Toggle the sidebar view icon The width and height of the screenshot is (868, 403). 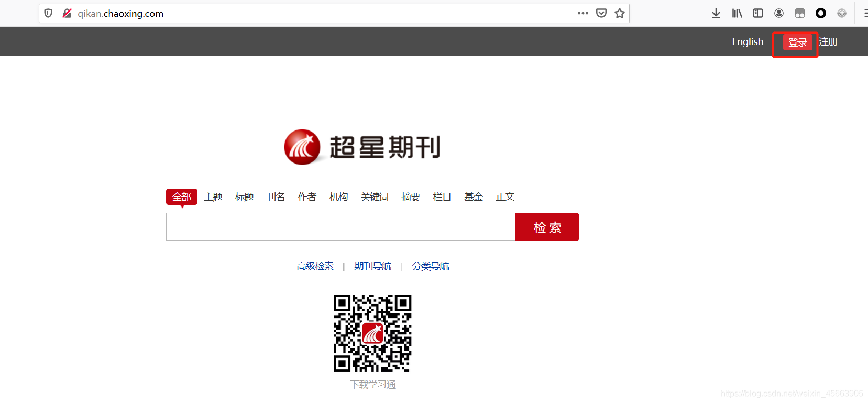click(758, 13)
